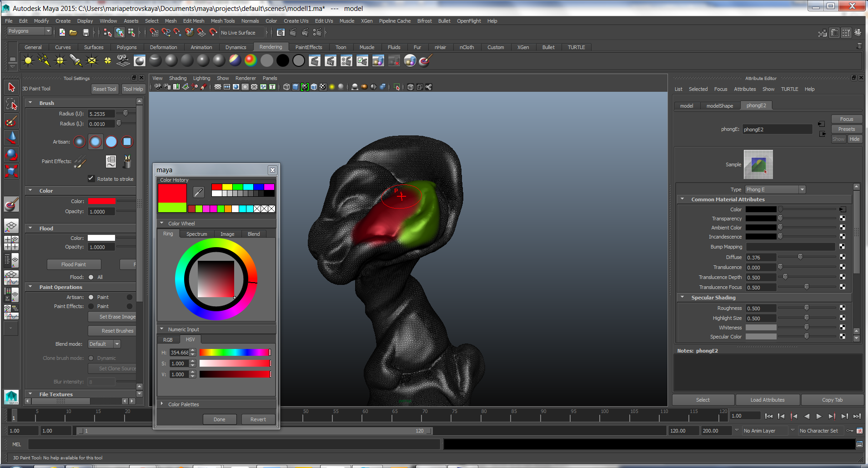
Task: Choose the Lasso select tool
Action: pyautogui.click(x=11, y=105)
